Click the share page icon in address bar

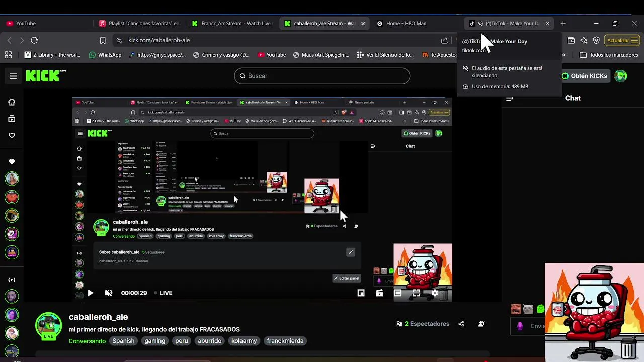444,40
